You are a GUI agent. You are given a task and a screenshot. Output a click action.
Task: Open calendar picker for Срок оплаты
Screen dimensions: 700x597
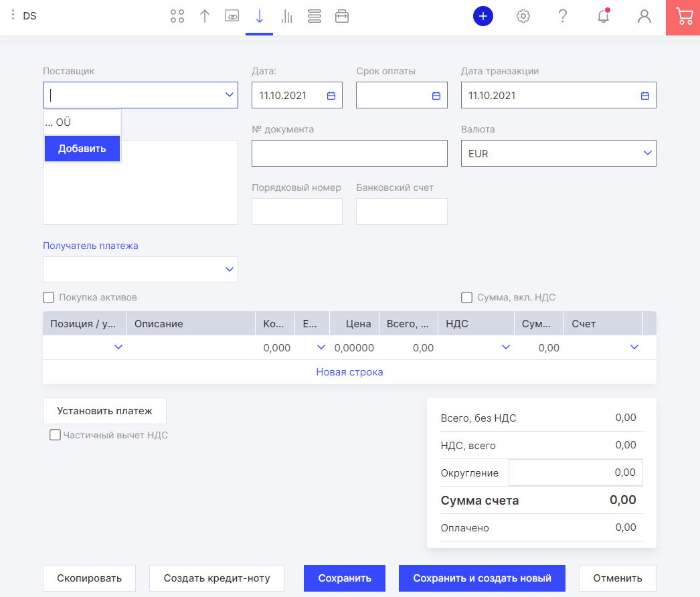point(436,96)
